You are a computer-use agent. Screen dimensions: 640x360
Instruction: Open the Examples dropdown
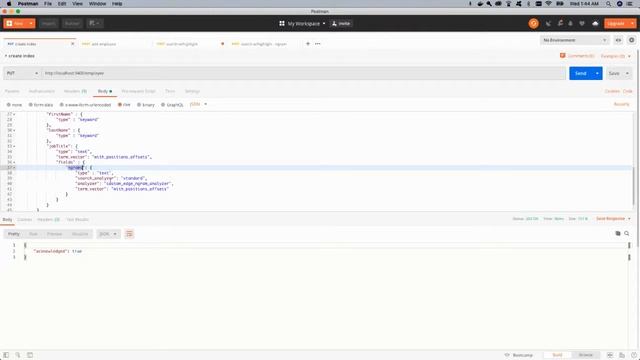pyautogui.click(x=616, y=56)
